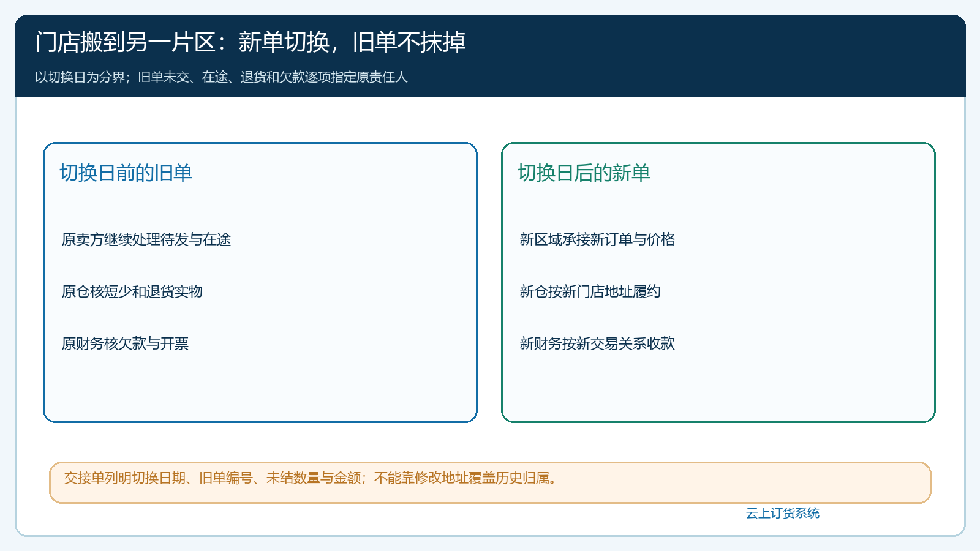Select the line 原卖方继续处理待发与在途
The image size is (980, 551).
(146, 239)
